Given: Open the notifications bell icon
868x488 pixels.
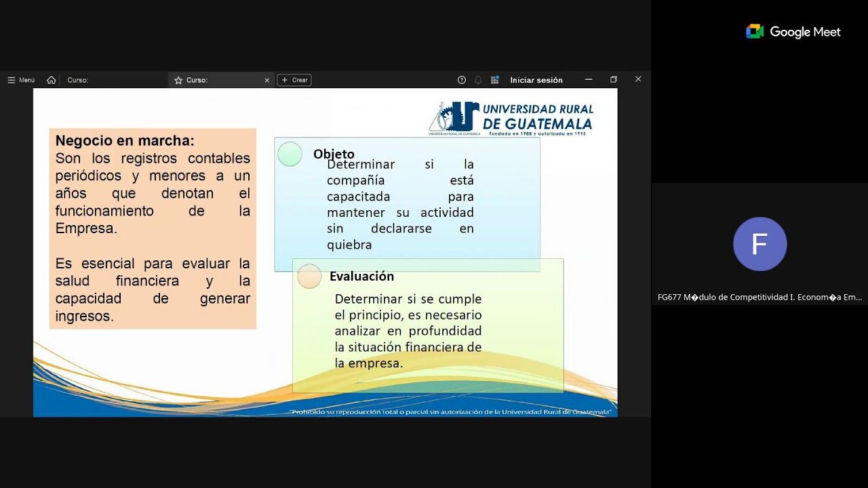Looking at the screenshot, I should coord(478,80).
